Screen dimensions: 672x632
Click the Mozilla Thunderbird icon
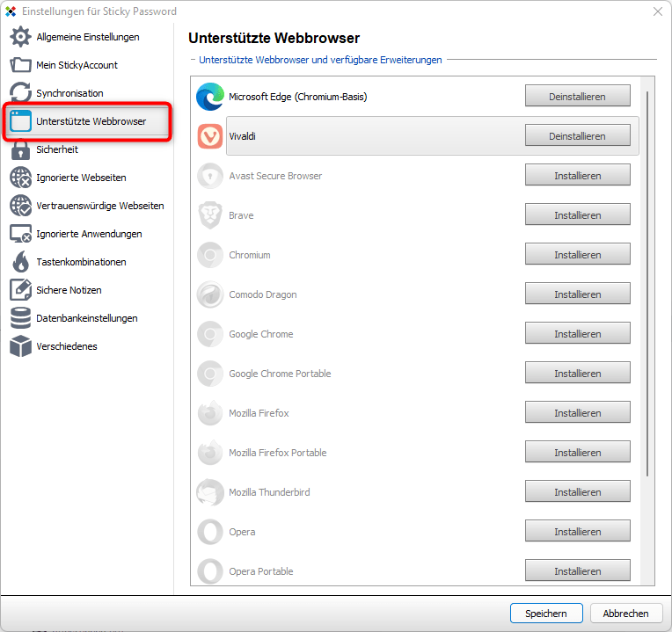pyautogui.click(x=210, y=492)
